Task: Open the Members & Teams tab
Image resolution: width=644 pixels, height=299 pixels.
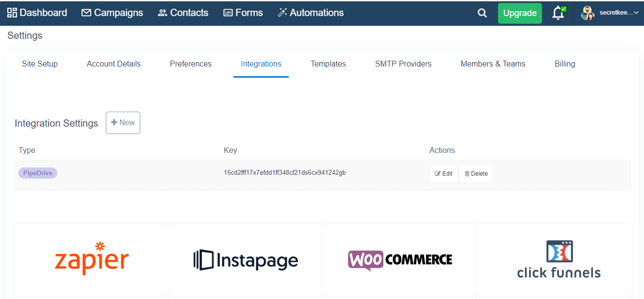Action: coord(493,64)
